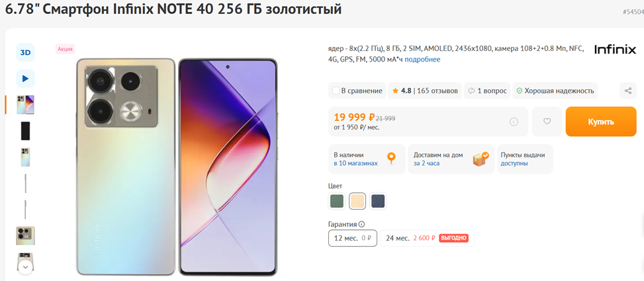Expand specs with "подробнее" link
The width and height of the screenshot is (644, 281).
coord(422,60)
